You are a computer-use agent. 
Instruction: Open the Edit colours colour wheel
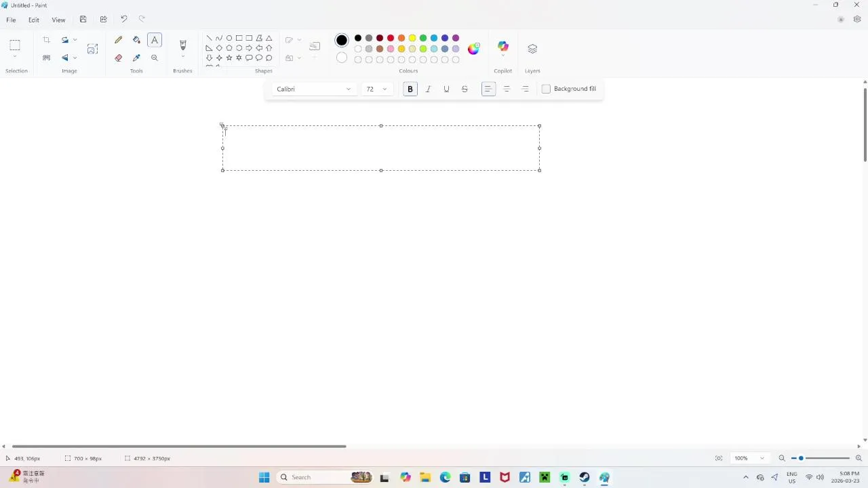pyautogui.click(x=473, y=48)
